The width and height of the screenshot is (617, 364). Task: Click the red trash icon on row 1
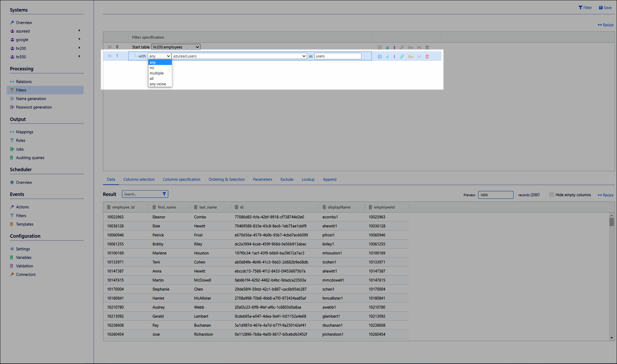[427, 57]
